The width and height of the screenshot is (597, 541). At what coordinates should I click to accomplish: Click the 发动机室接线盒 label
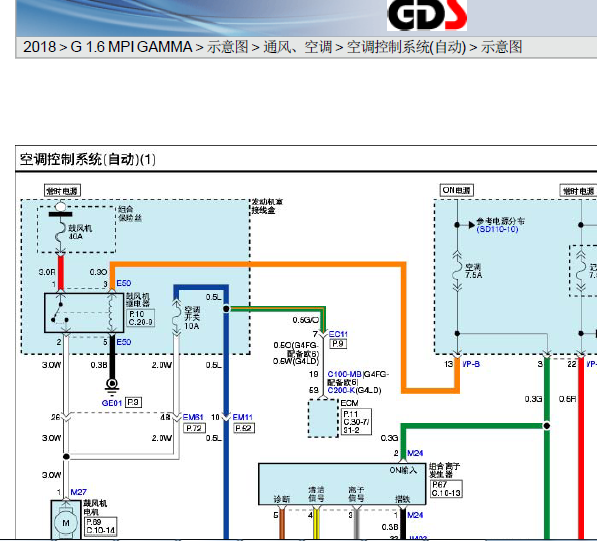point(267,206)
